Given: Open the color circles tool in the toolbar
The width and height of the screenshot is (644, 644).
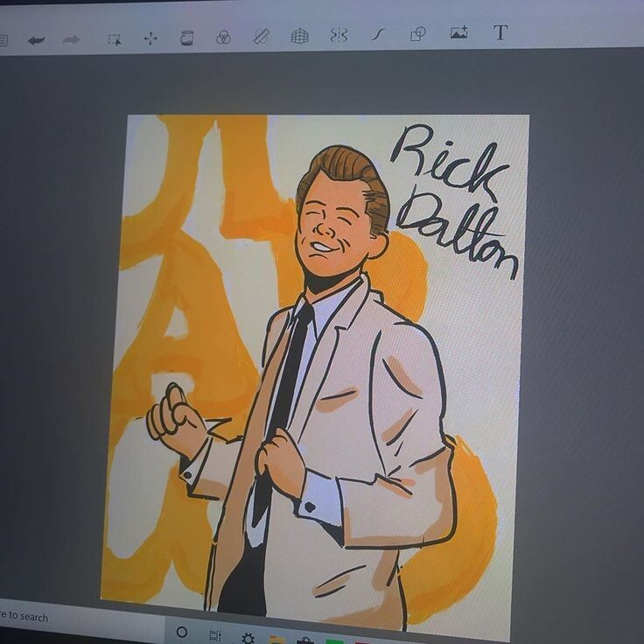Looking at the screenshot, I should pos(223,38).
